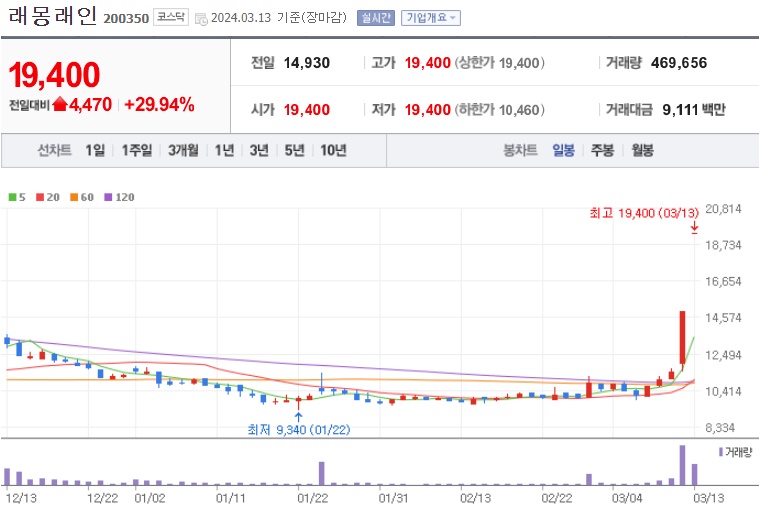Click the 최고 19,400 (03/13) high marker
Viewport: 759px width, 509px height.
point(644,213)
